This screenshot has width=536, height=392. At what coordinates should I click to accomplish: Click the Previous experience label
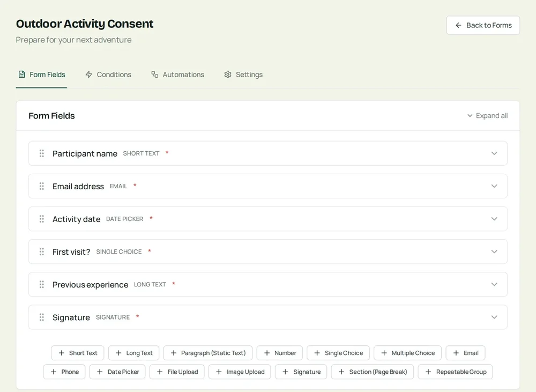click(90, 285)
